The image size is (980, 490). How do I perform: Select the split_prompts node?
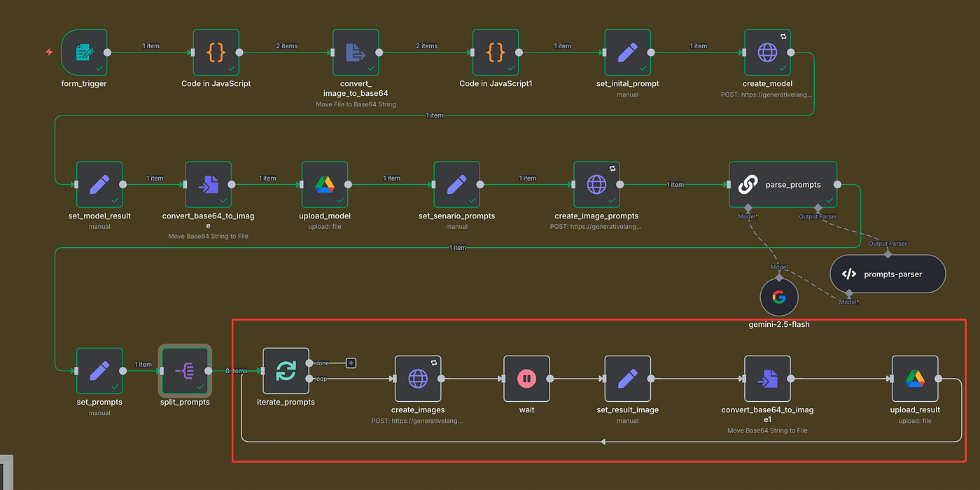(x=185, y=371)
